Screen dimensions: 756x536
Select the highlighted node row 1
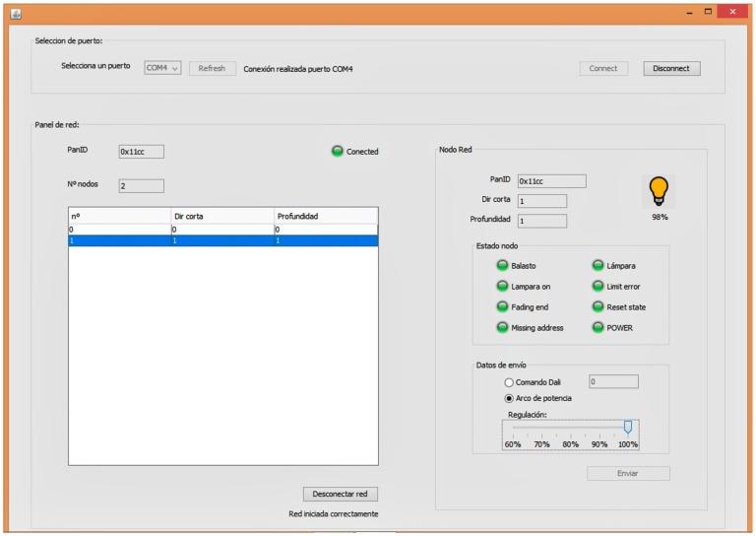(x=222, y=240)
